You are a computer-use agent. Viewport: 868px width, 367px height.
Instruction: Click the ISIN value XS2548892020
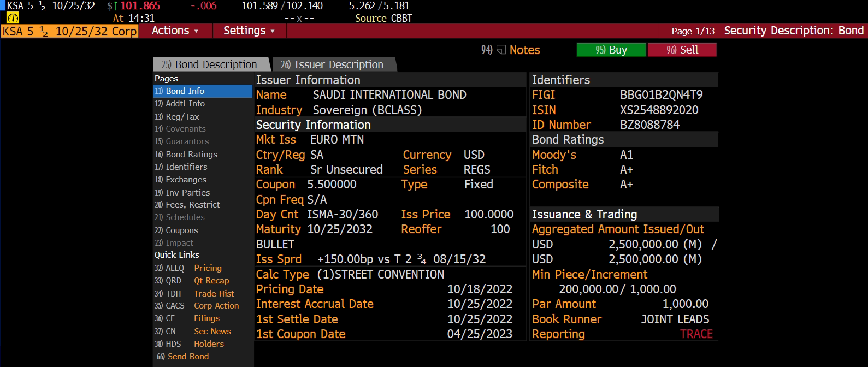pyautogui.click(x=659, y=110)
